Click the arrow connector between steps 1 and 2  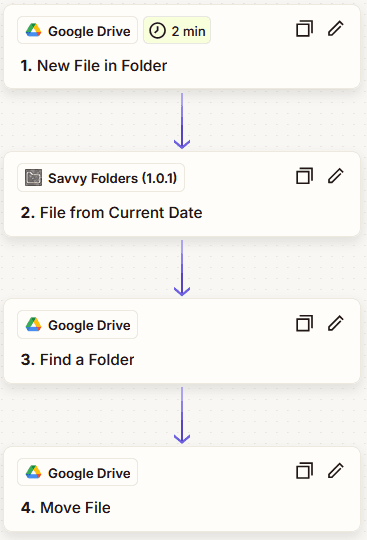(x=182, y=121)
